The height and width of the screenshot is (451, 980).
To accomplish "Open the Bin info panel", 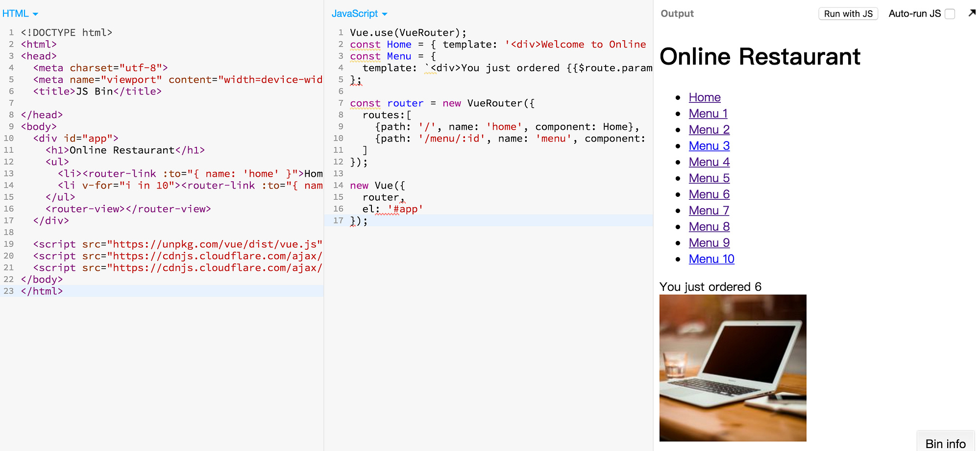I will [x=945, y=443].
